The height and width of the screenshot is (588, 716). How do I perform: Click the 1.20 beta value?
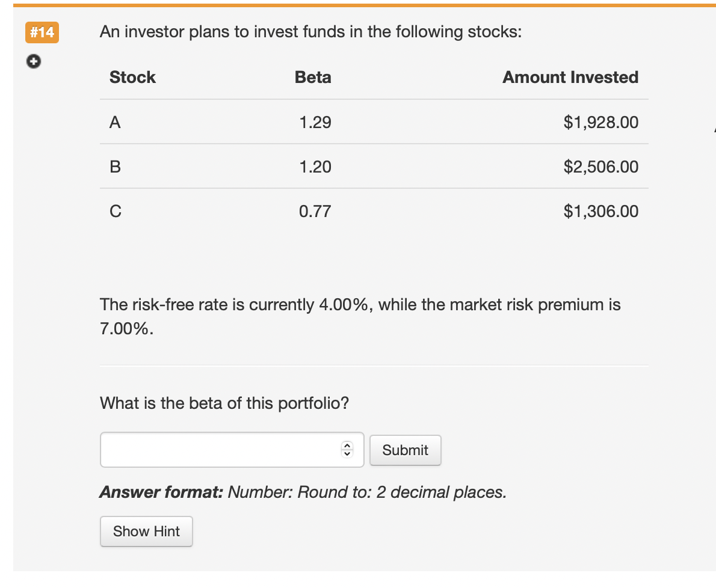pyautogui.click(x=315, y=167)
